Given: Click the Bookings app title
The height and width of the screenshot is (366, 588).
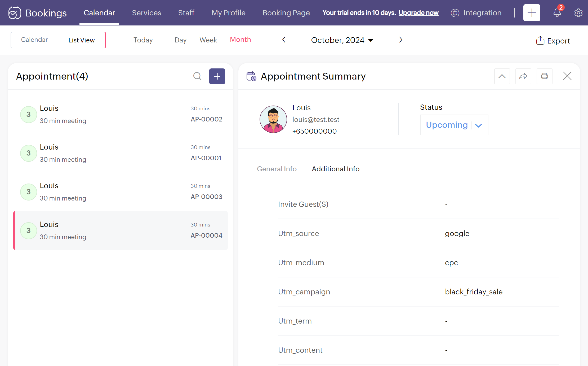Looking at the screenshot, I should [46, 13].
